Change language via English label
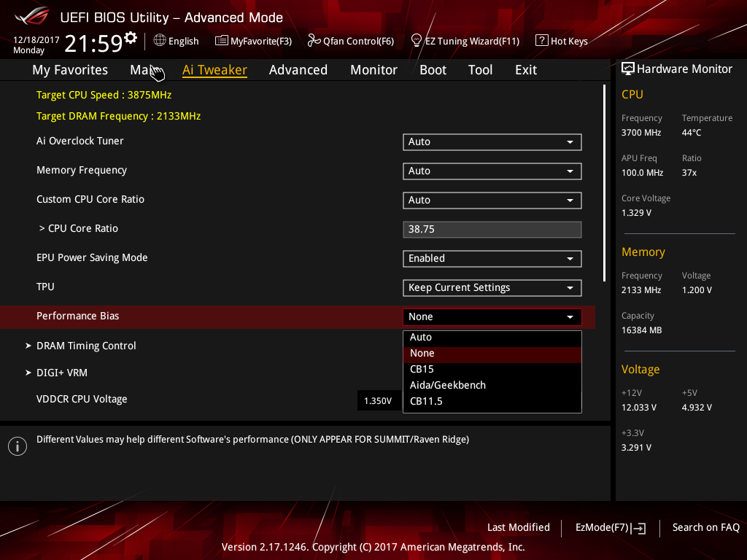 [183, 41]
